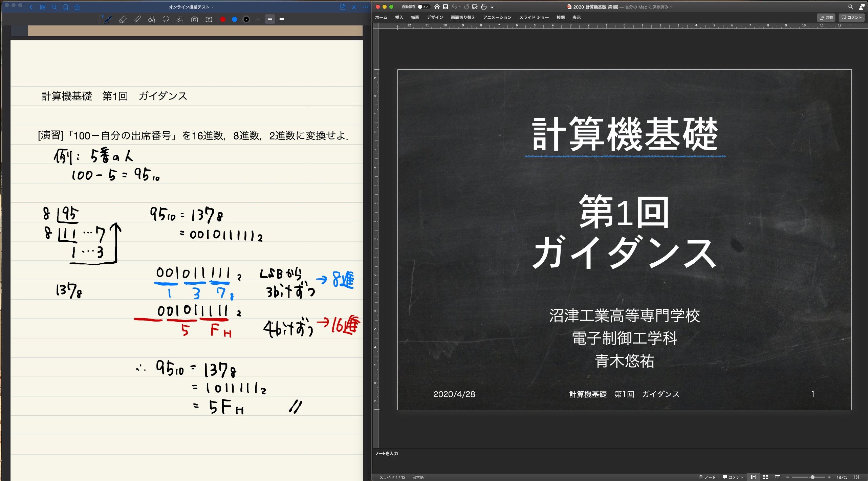Open the ホーム ribbon tab

click(381, 18)
